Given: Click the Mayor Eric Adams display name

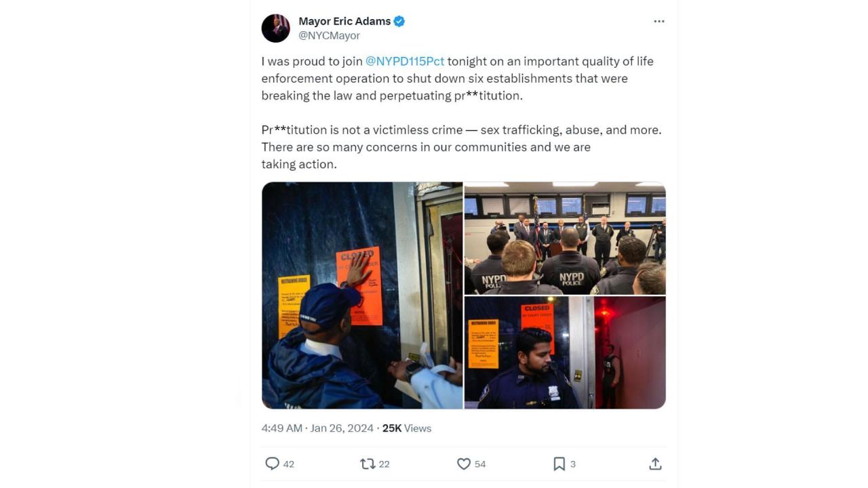Looking at the screenshot, I should click(344, 21).
